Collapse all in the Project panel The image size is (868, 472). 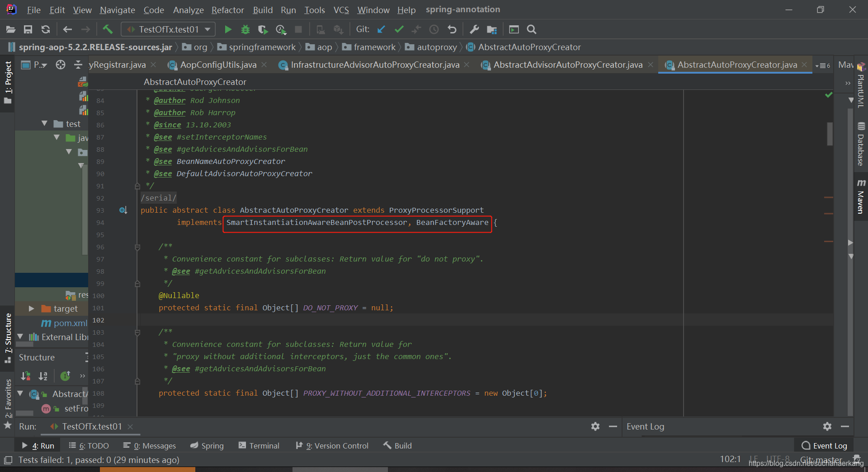coord(78,65)
